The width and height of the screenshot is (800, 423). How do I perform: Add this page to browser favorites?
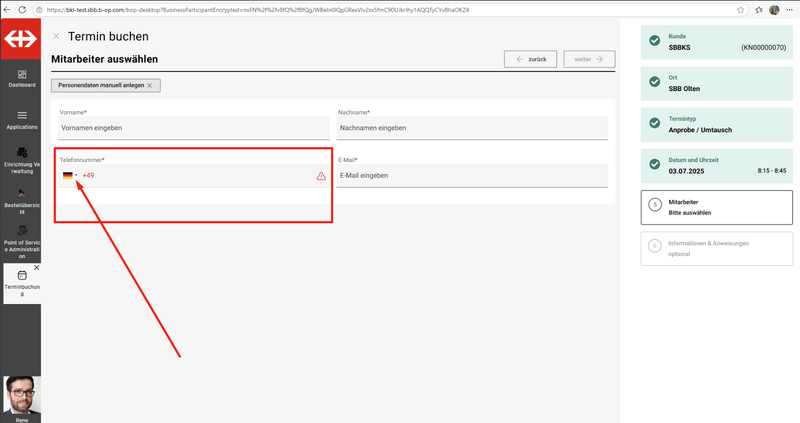click(740, 9)
